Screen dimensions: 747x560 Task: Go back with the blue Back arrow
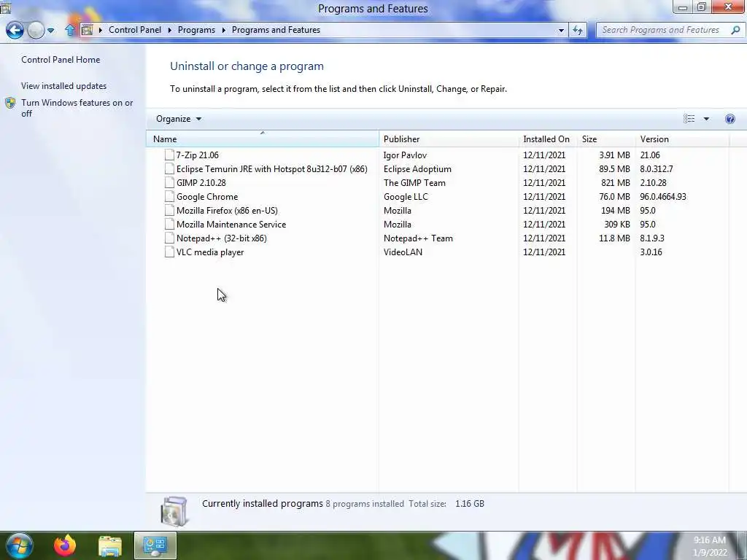point(15,30)
